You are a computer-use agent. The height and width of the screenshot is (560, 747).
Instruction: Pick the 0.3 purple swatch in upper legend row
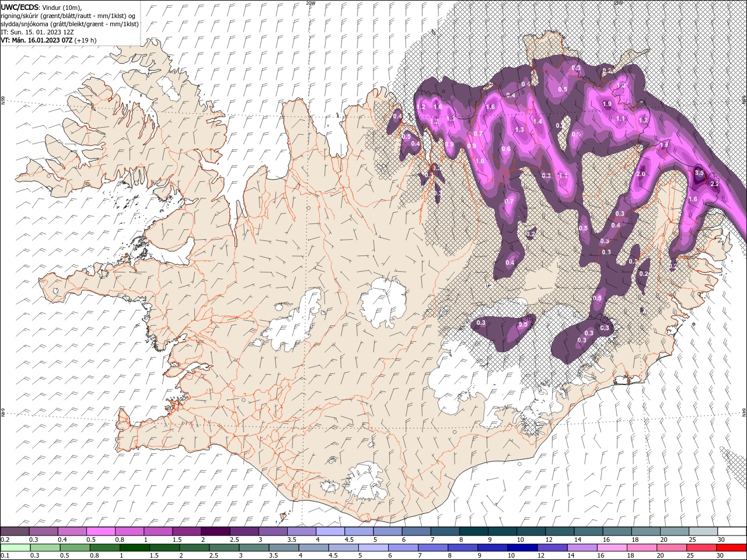click(43, 531)
